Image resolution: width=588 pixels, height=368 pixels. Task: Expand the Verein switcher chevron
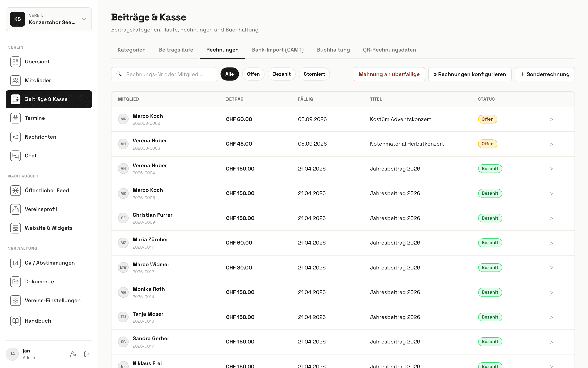coord(84,19)
